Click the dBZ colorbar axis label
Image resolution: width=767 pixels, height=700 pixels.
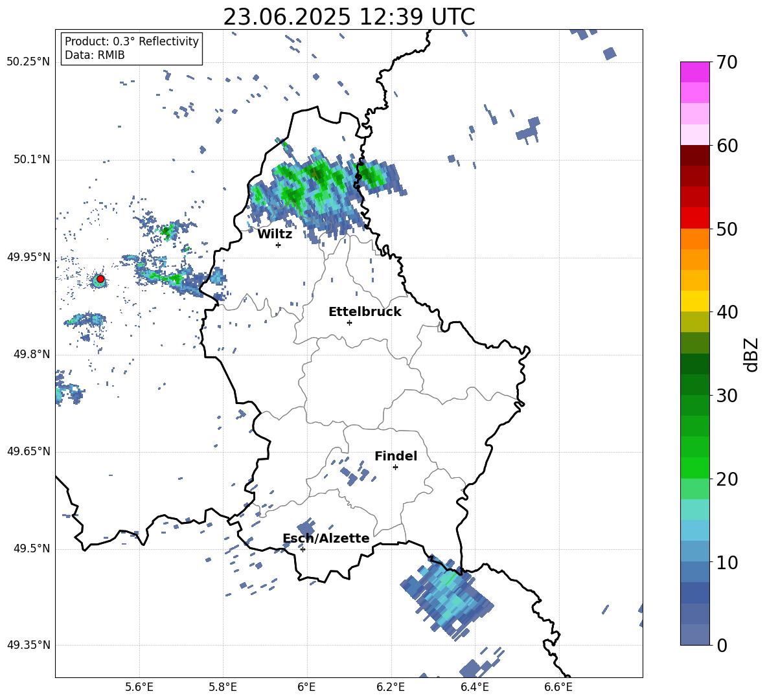751,354
